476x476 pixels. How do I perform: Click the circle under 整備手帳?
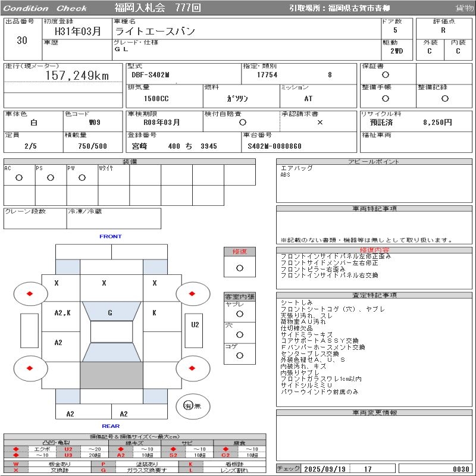(385, 98)
